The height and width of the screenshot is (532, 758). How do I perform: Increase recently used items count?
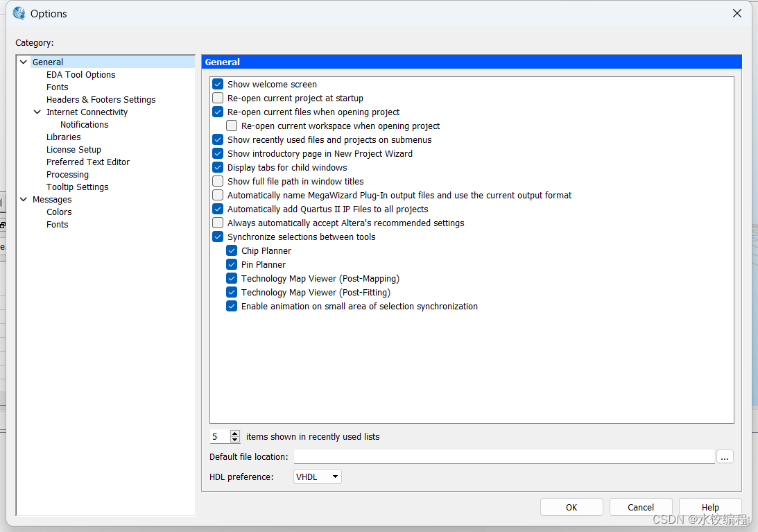(235, 434)
